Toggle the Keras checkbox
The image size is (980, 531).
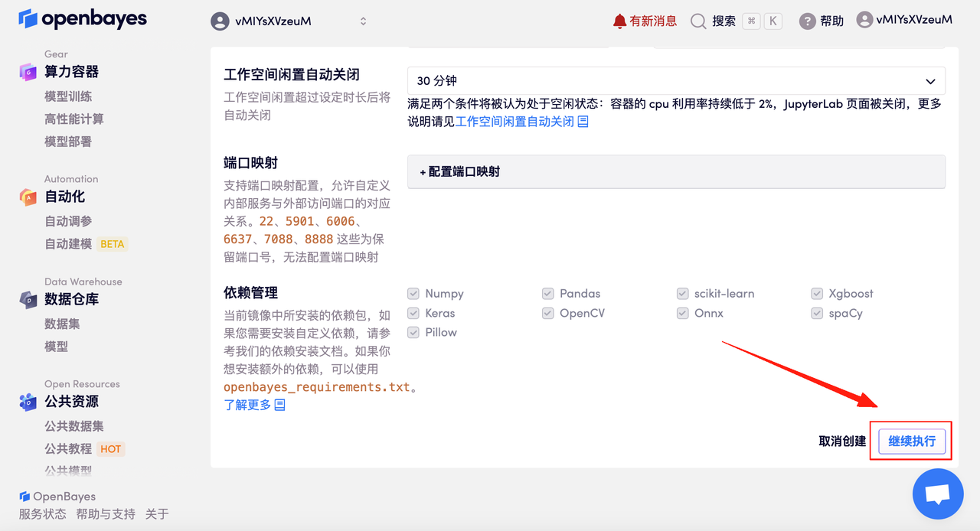tap(413, 313)
